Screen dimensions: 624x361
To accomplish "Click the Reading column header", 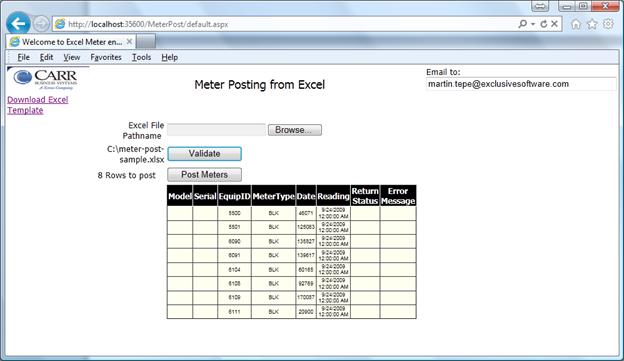I will [333, 196].
